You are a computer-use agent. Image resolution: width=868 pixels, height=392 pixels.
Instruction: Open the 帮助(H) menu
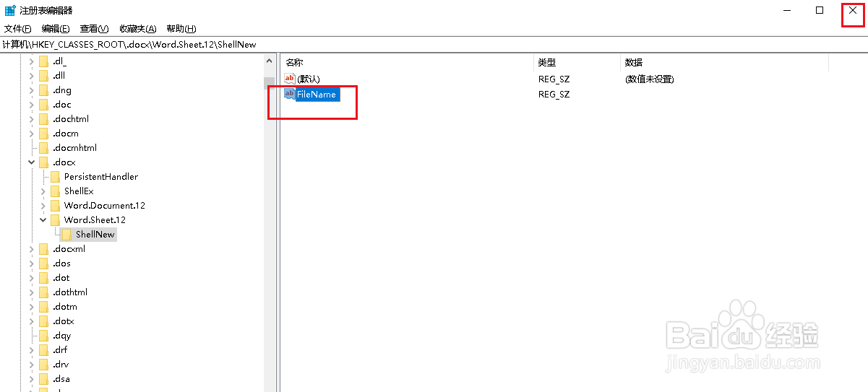[x=181, y=29]
